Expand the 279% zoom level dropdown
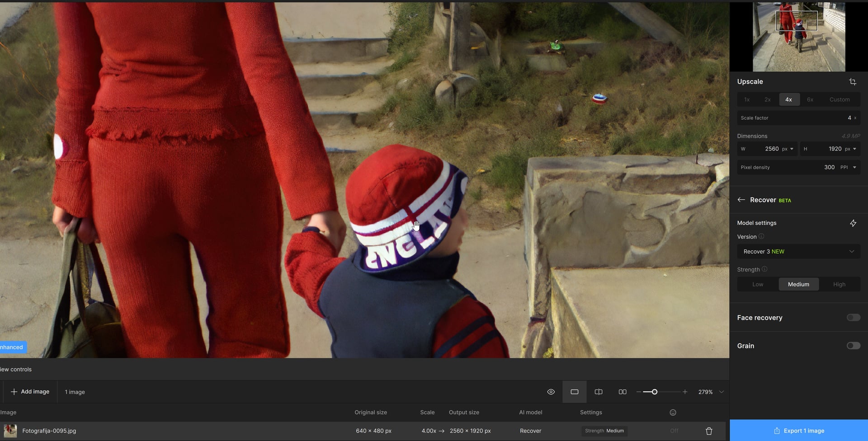 [722, 392]
